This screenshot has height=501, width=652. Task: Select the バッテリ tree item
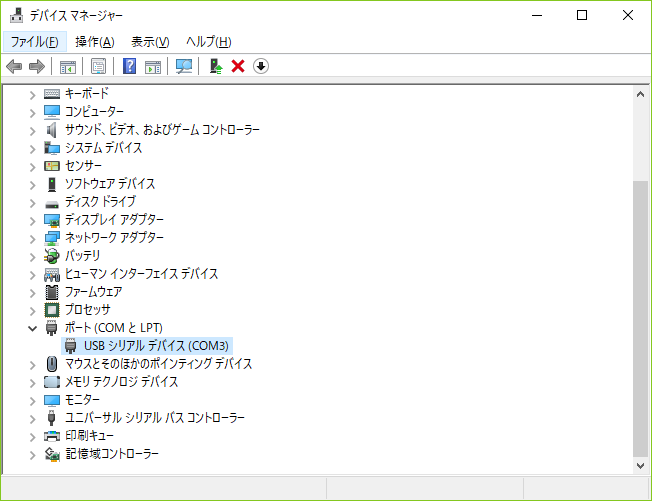coord(82,256)
